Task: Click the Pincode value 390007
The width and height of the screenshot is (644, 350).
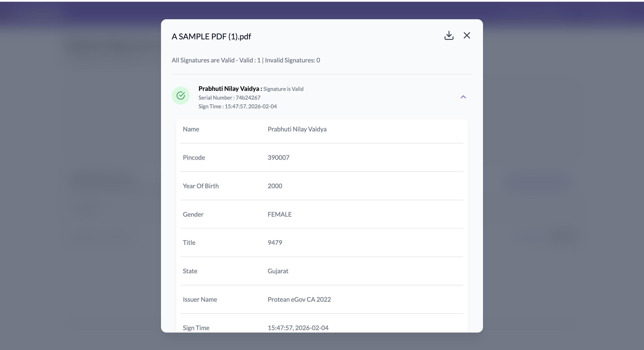Action: point(278,158)
